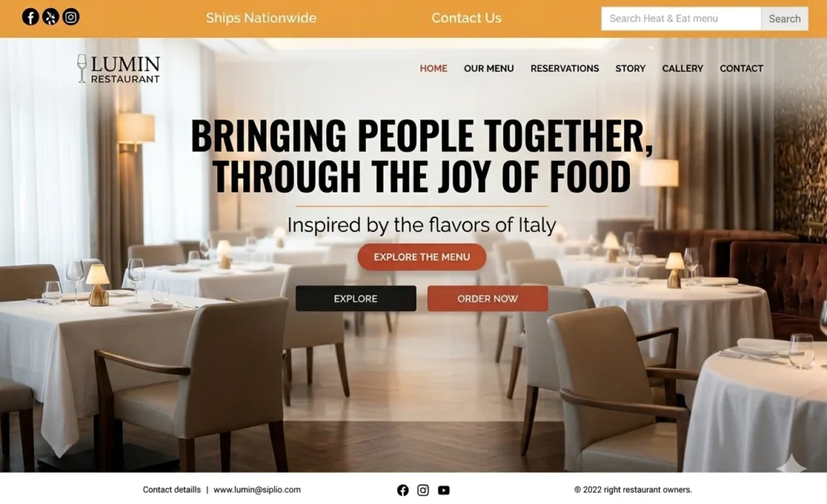This screenshot has width=827, height=504.
Task: Open the CALLERY navigation item
Action: (682, 69)
